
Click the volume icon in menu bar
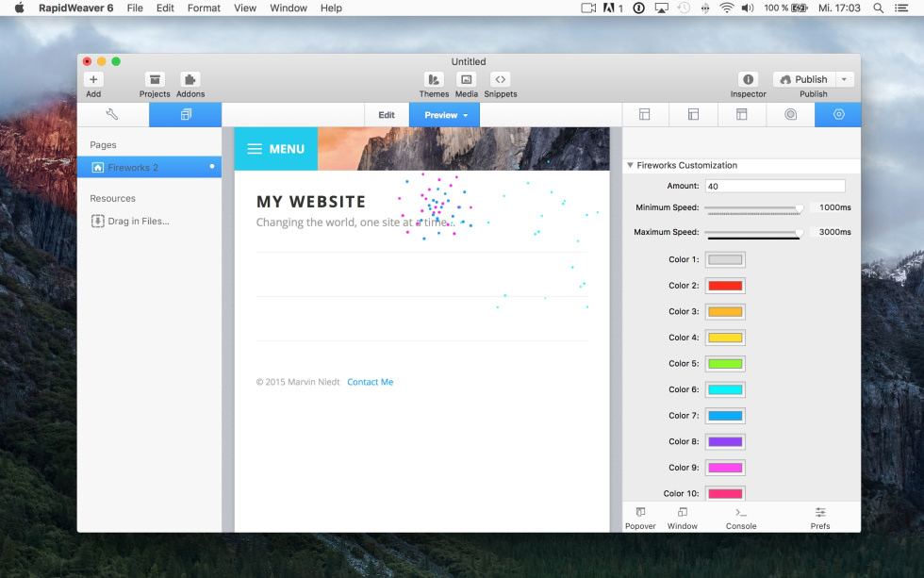click(x=748, y=8)
